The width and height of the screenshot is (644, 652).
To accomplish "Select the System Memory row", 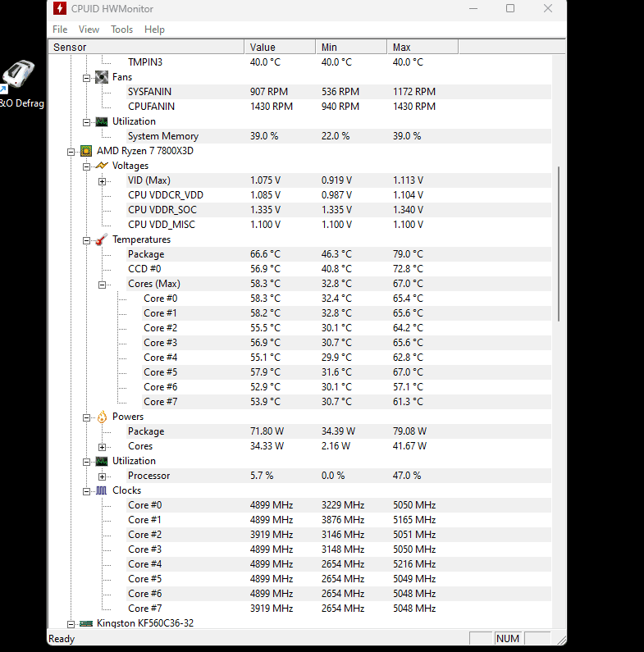I will pos(339,136).
